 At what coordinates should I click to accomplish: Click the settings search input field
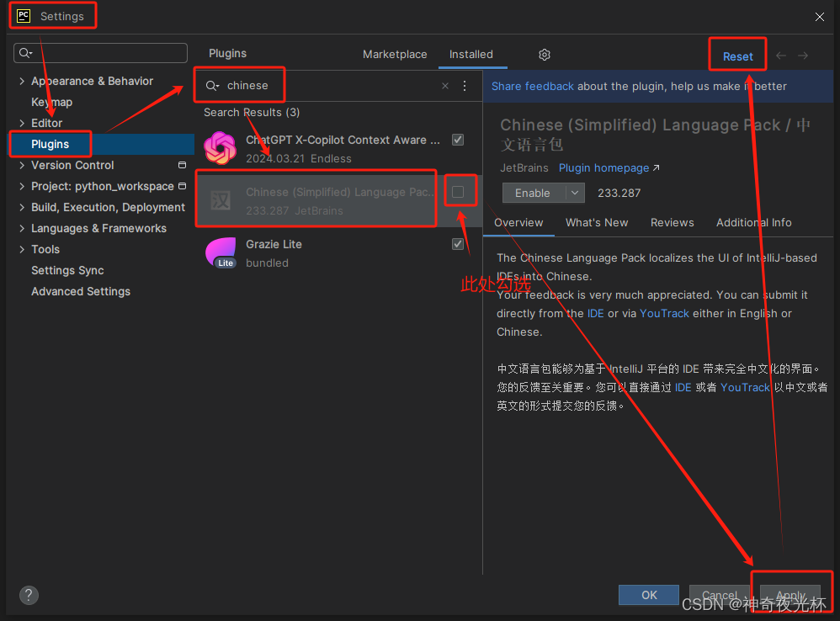pos(101,53)
